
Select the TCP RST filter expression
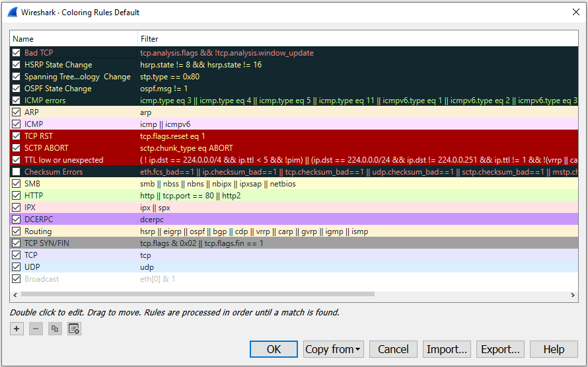coord(172,136)
